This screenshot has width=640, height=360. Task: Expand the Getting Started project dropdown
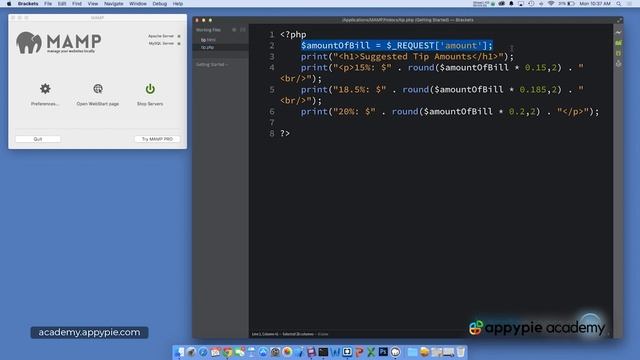(x=212, y=64)
